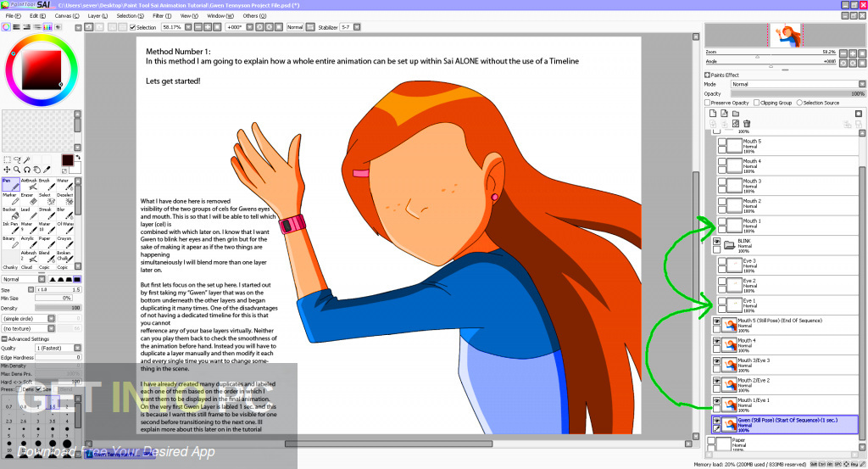This screenshot has height=469, width=868.
Task: Open the Others menu
Action: (x=254, y=16)
